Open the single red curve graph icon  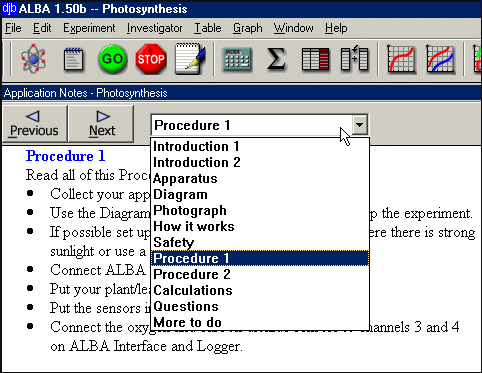401,59
